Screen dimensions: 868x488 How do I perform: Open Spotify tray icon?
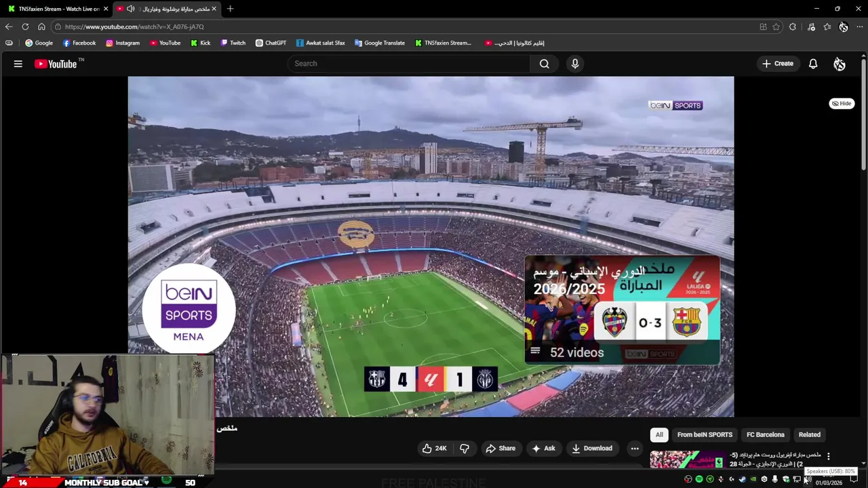coord(699,479)
